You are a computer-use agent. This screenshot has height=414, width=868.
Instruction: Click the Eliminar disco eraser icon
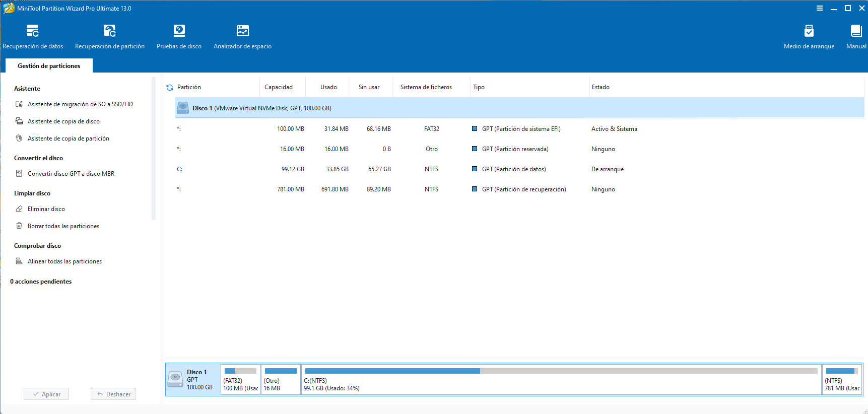(x=19, y=209)
